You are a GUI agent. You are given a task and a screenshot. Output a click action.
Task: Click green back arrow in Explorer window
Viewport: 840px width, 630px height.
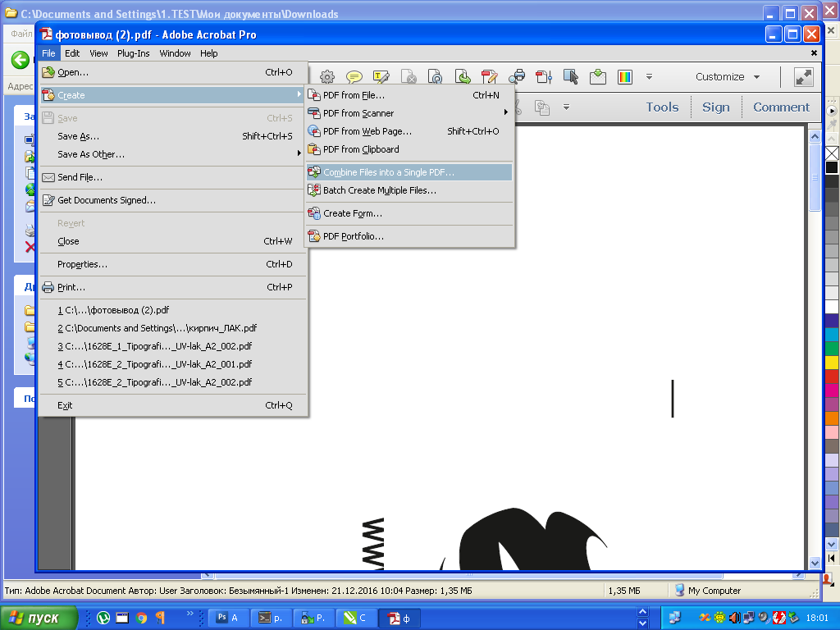click(21, 60)
